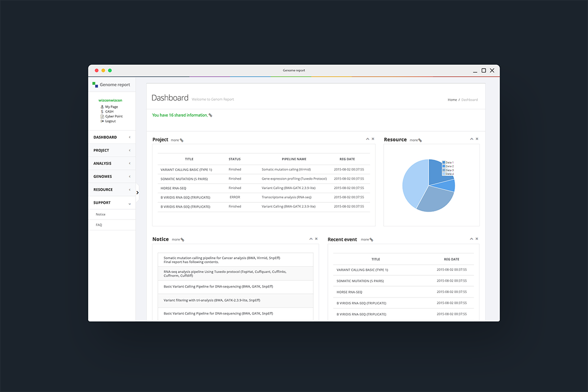
Task: Toggle sidebar with arrow handle
Action: pyautogui.click(x=137, y=193)
